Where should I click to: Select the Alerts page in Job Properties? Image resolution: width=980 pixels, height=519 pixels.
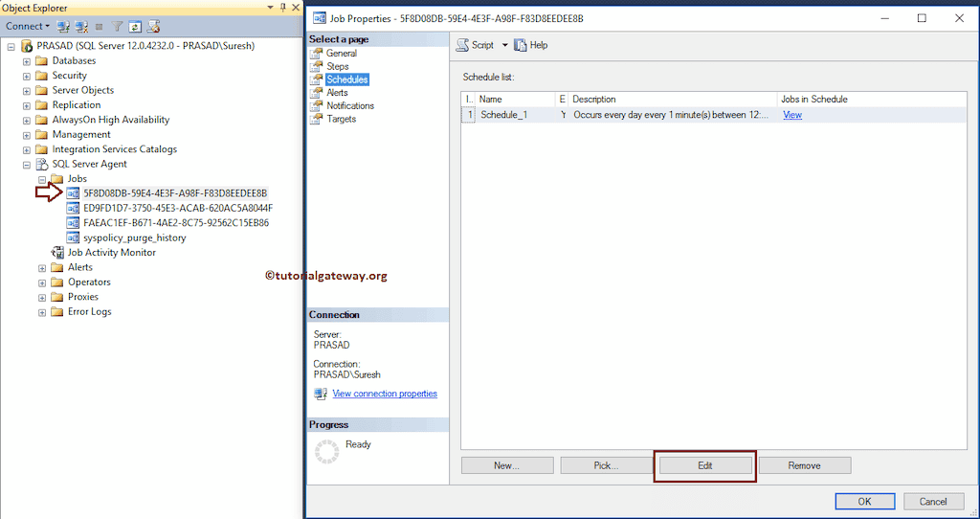[338, 93]
